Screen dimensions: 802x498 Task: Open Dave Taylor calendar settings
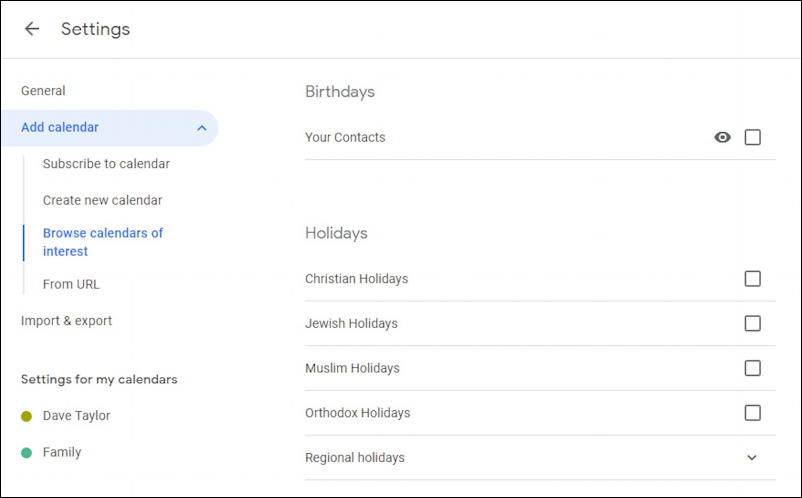tap(76, 416)
